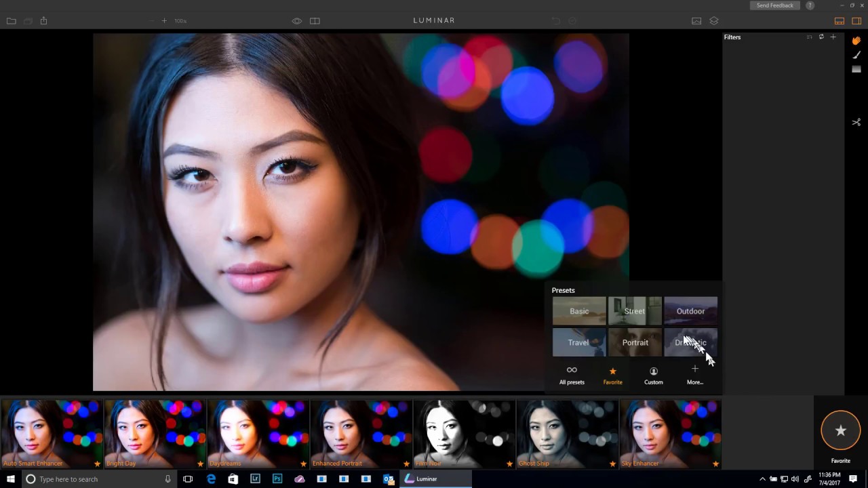Click More... presets option

tap(695, 375)
